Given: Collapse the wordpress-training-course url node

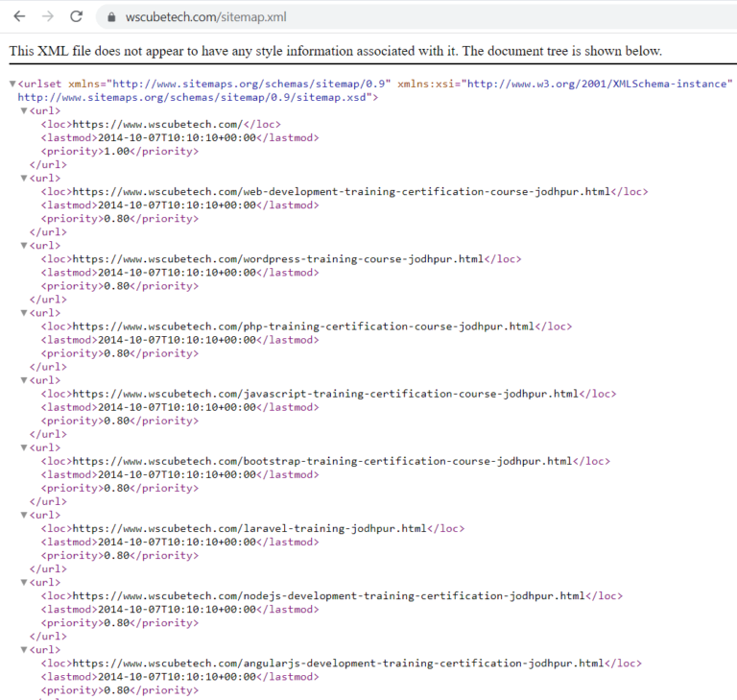Looking at the screenshot, I should click(25, 246).
